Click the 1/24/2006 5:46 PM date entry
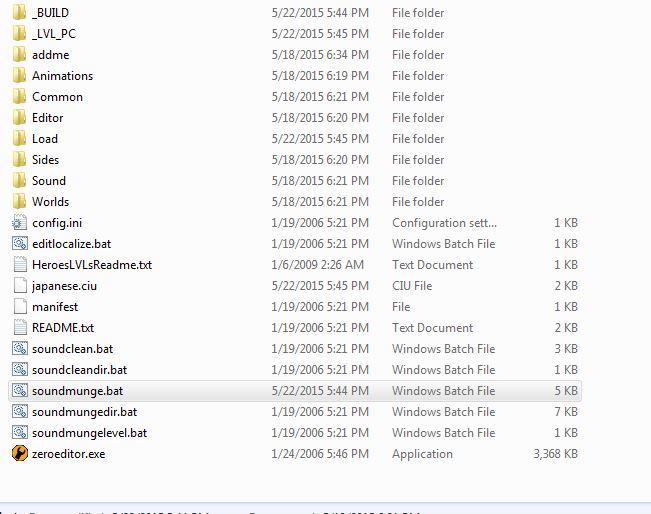Image resolution: width=651 pixels, height=514 pixels. click(x=320, y=454)
